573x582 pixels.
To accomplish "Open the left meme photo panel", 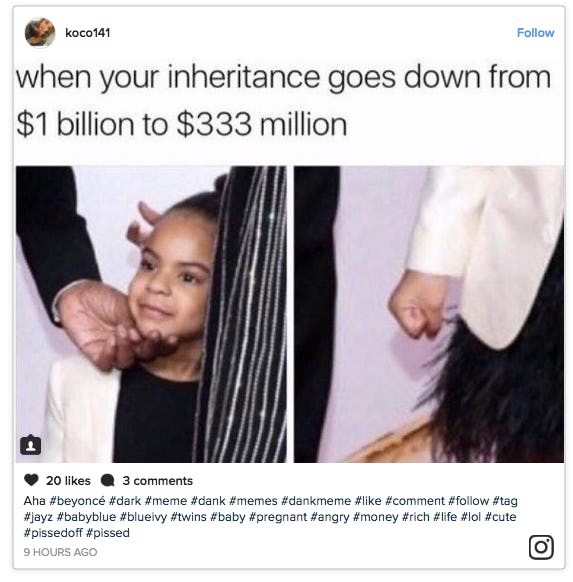I will click(151, 314).
